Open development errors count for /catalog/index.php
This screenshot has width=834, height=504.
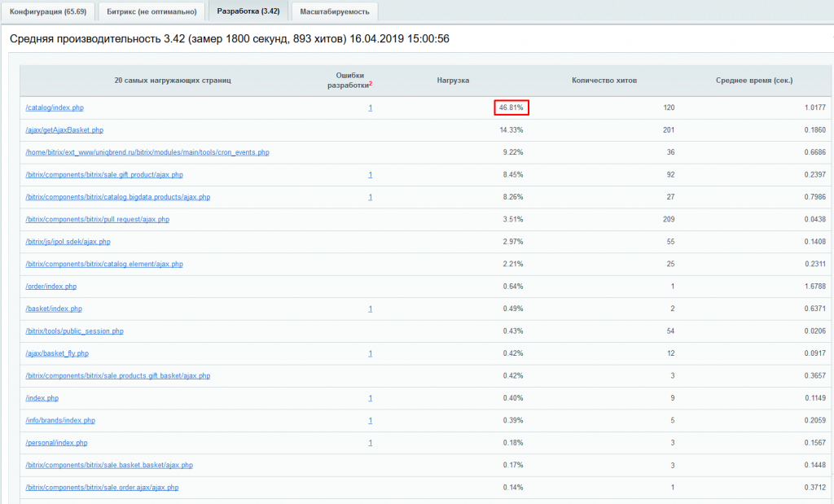[370, 107]
